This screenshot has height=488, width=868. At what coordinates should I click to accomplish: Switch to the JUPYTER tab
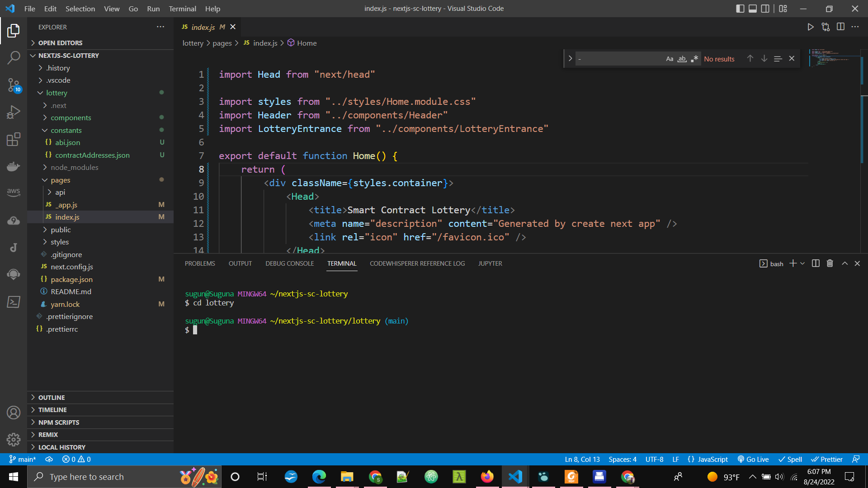point(490,263)
